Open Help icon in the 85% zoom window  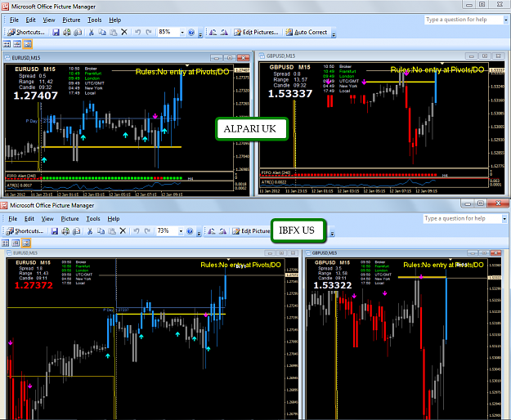pyautogui.click(x=191, y=32)
